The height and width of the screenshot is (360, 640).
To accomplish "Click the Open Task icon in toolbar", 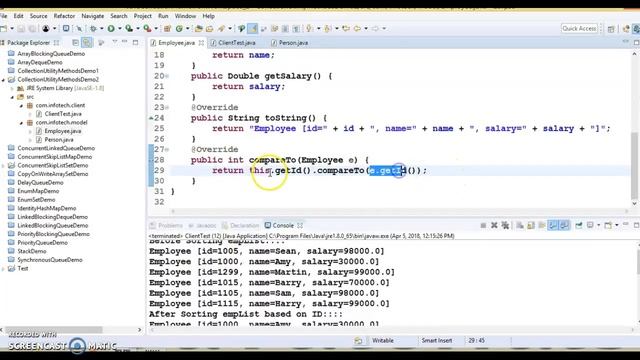I will click(210, 29).
